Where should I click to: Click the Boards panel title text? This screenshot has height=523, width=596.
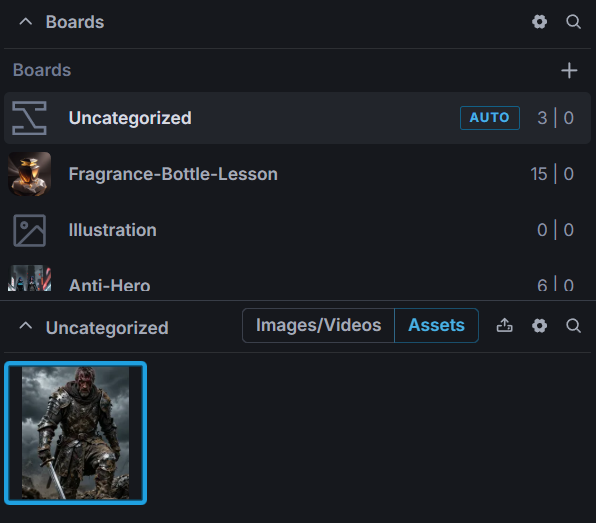75,22
